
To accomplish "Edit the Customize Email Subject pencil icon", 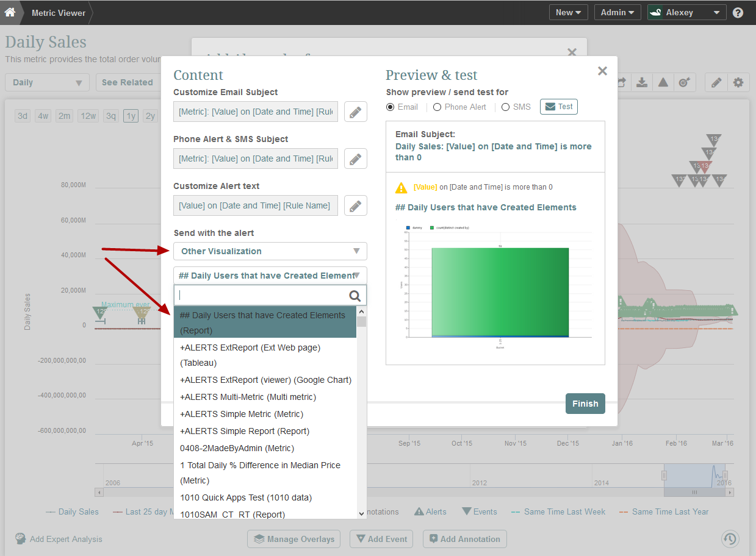I will coord(355,112).
